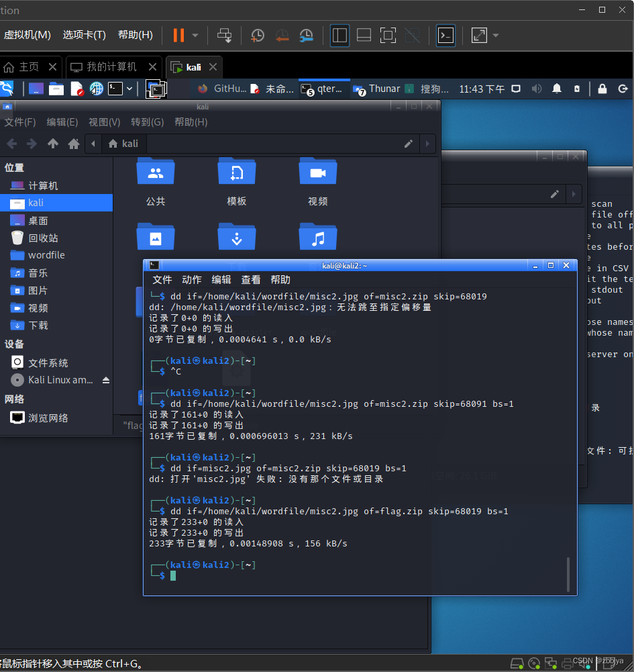
Task: Open Thunar 转到(G) menu
Action: [x=148, y=122]
